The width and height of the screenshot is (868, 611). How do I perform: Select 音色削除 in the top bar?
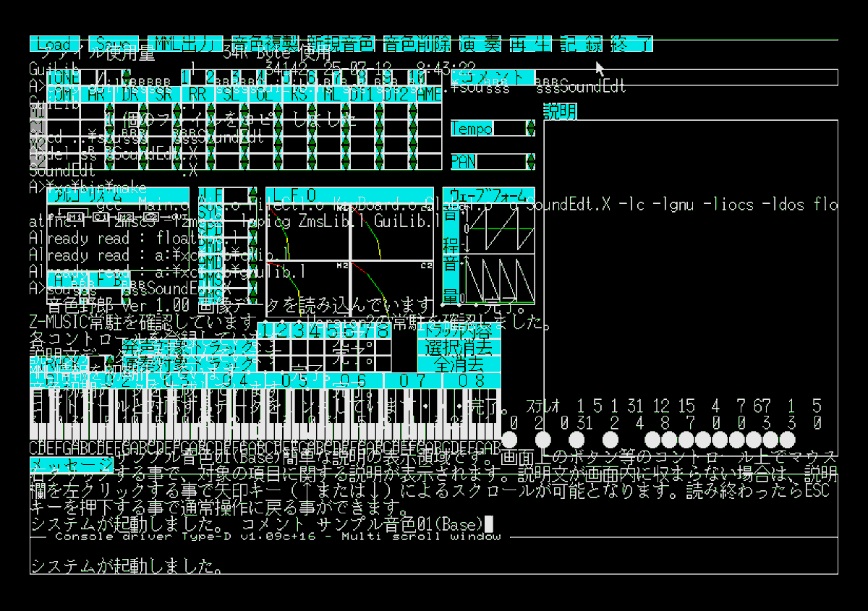pos(417,44)
